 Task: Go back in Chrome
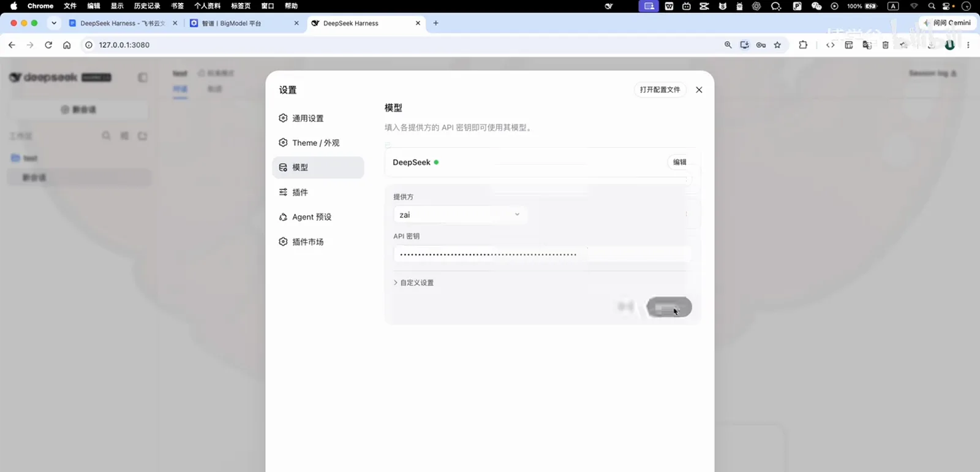click(x=12, y=45)
